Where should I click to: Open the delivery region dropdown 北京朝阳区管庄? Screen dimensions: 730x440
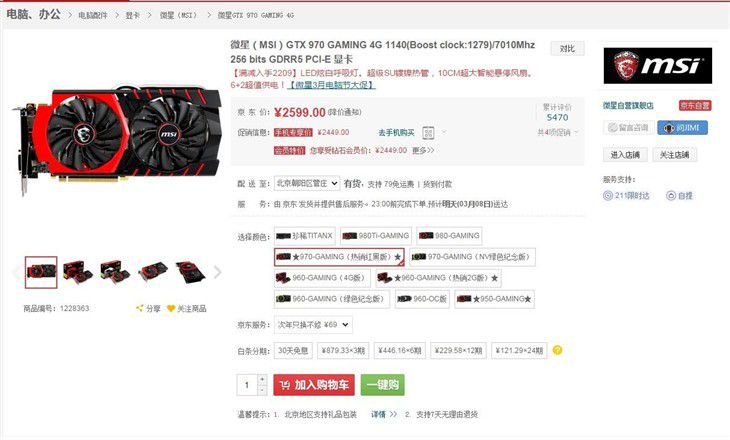click(x=307, y=184)
